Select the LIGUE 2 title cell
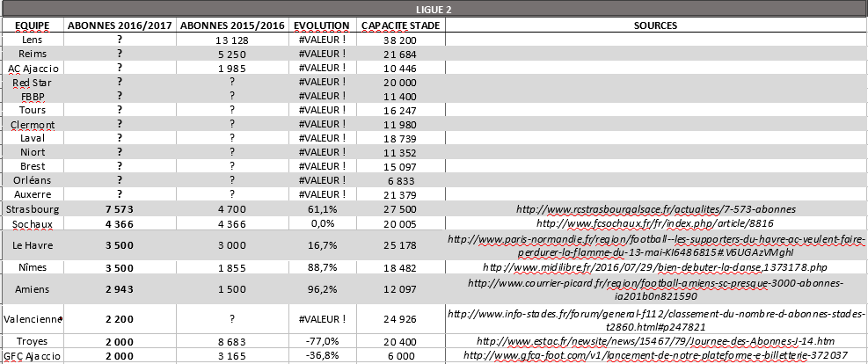868x364 pixels. (434, 8)
